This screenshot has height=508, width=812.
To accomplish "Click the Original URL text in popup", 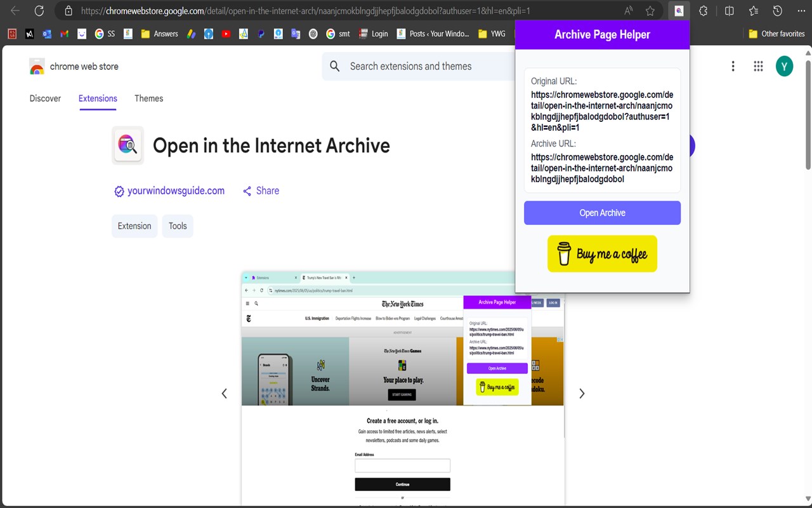I will 602,111.
